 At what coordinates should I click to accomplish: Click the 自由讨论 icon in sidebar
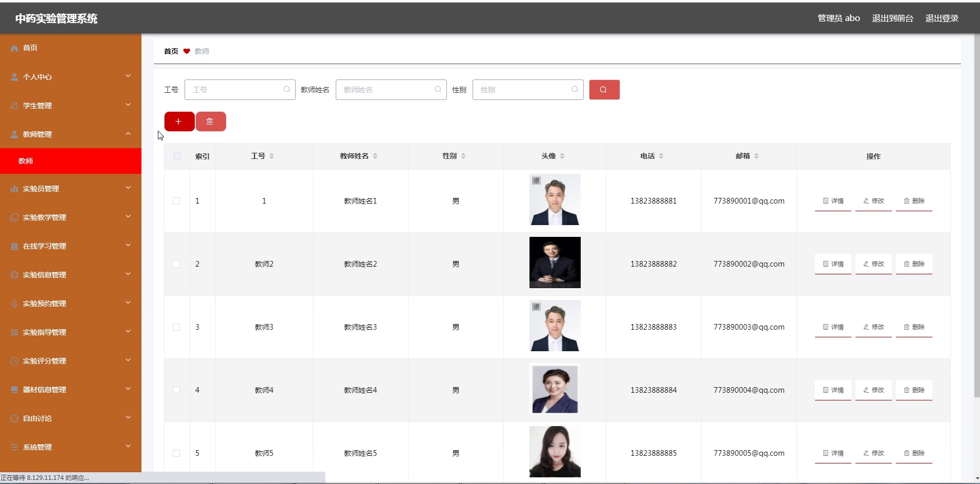click(14, 418)
